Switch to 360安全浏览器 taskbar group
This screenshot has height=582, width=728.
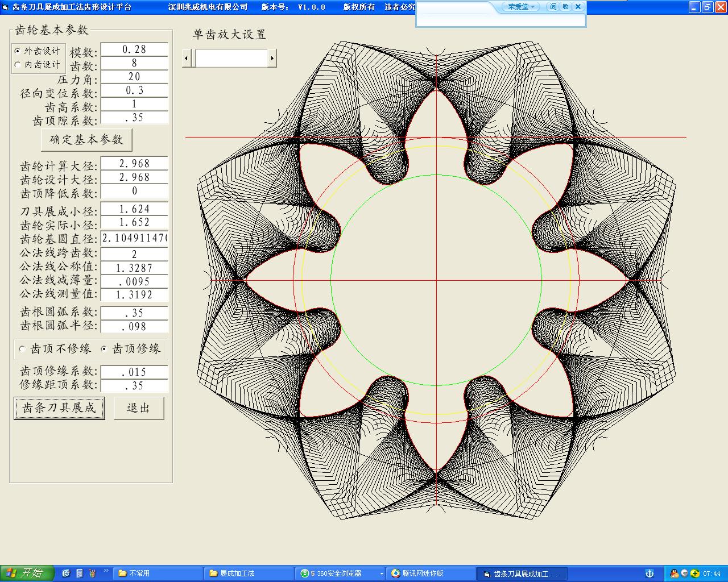point(340,573)
